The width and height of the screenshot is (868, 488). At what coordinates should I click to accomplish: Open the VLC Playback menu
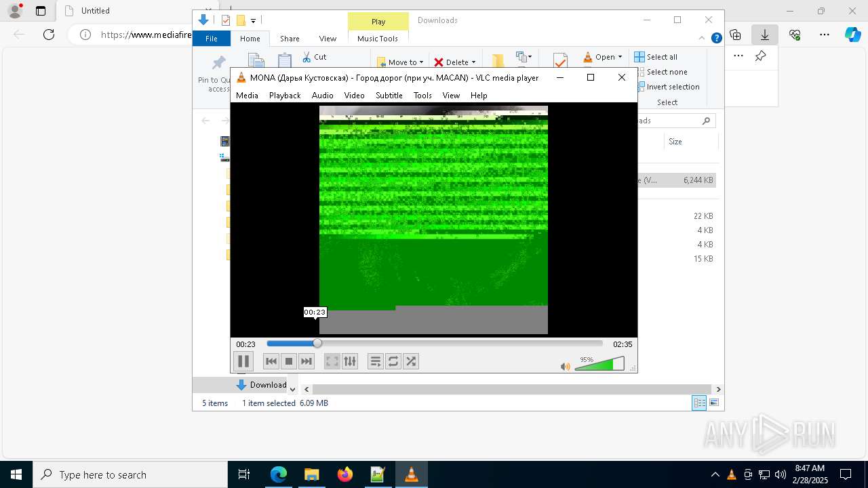(285, 96)
